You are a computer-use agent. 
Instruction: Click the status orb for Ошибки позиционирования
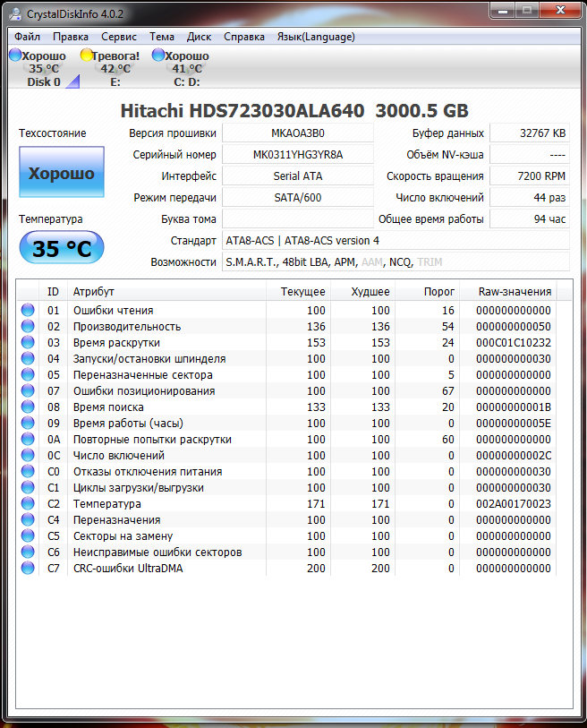pos(28,390)
